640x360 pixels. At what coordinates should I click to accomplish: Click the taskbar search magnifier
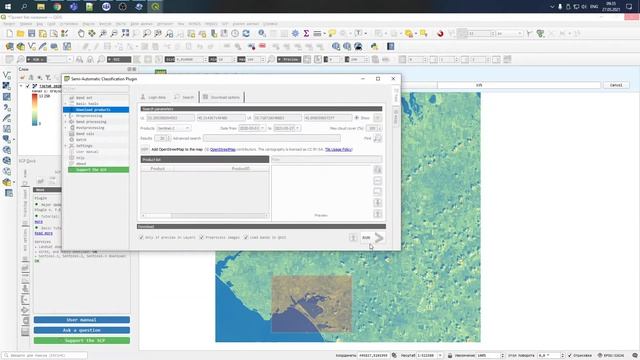(24, 7)
